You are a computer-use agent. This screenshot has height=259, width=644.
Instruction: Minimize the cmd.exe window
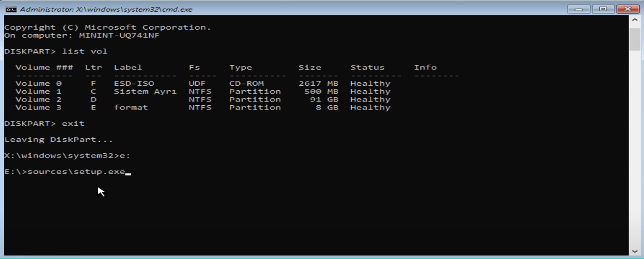(579, 9)
